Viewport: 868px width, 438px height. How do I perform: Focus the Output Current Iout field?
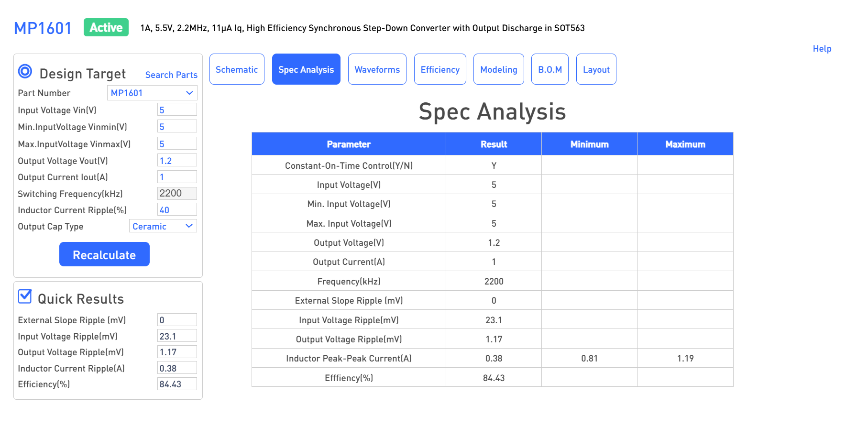(177, 177)
